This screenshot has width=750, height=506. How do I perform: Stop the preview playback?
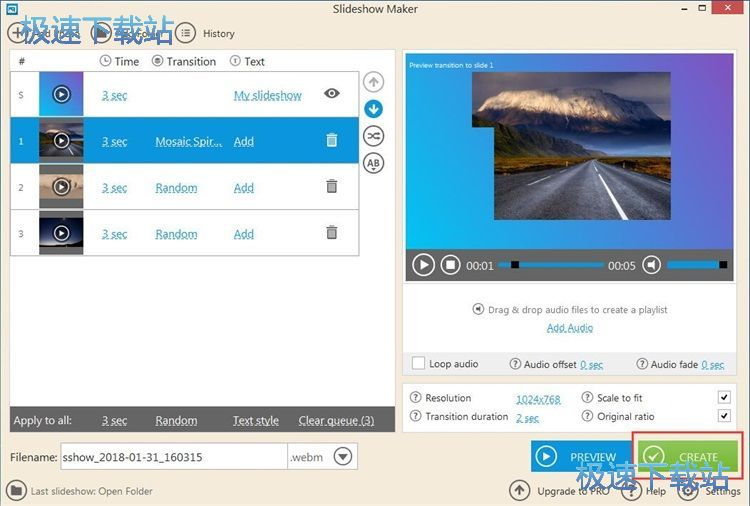[x=450, y=265]
